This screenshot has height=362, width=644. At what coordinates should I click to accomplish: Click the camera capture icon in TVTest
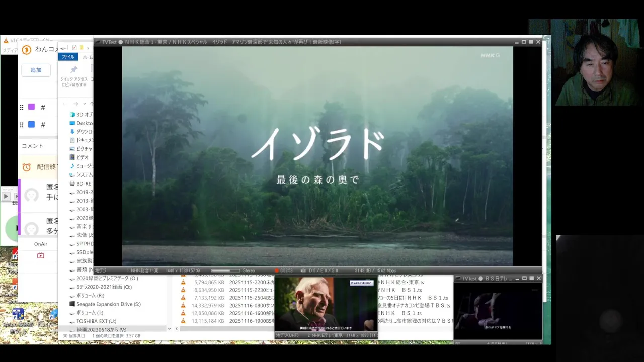click(303, 270)
